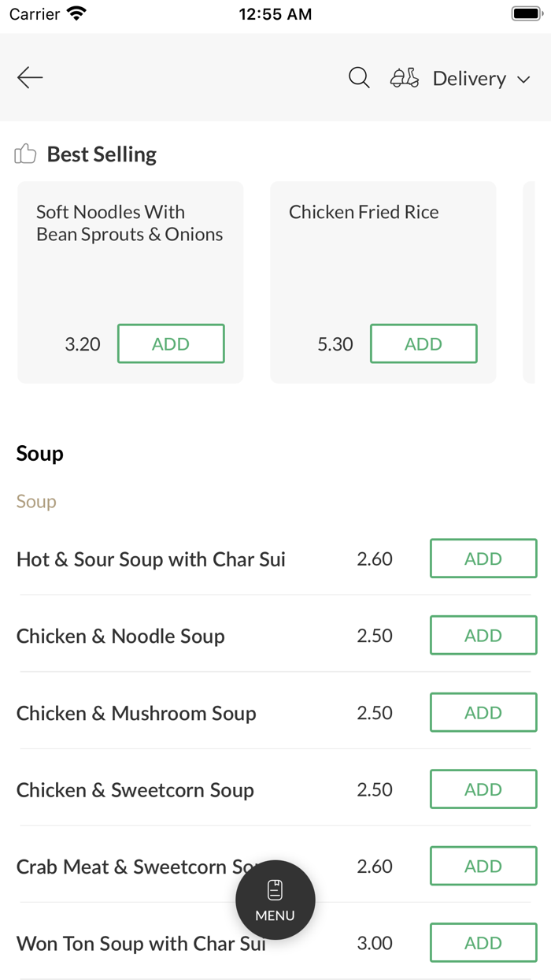Tap the delivery rider icon in header
The image size is (551, 980).
pyautogui.click(x=404, y=77)
